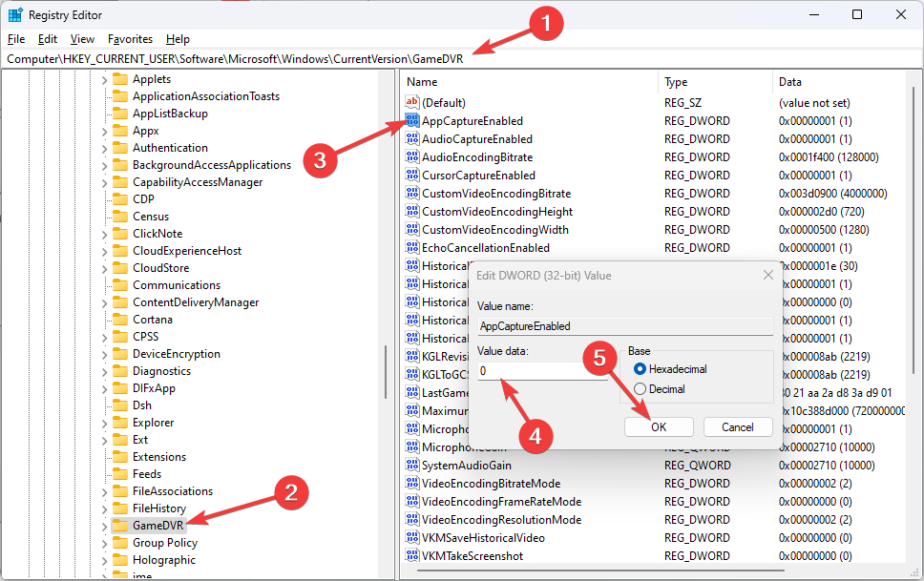
Task: Click the values pane horizontal scrollbar
Action: [x=599, y=571]
